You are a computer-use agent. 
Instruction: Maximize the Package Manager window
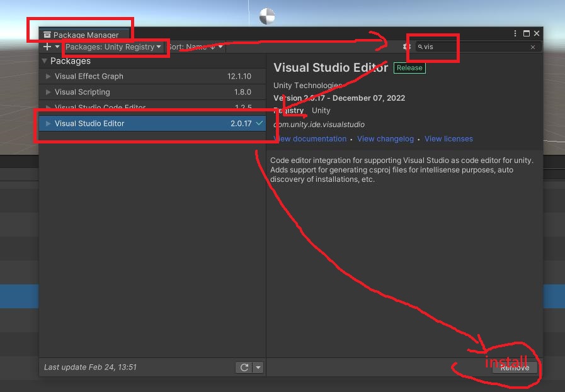527,33
